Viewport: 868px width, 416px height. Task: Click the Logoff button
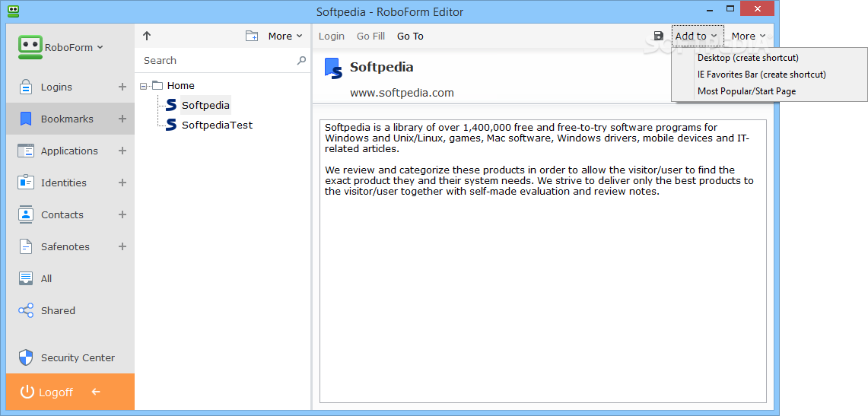pyautogui.click(x=70, y=392)
